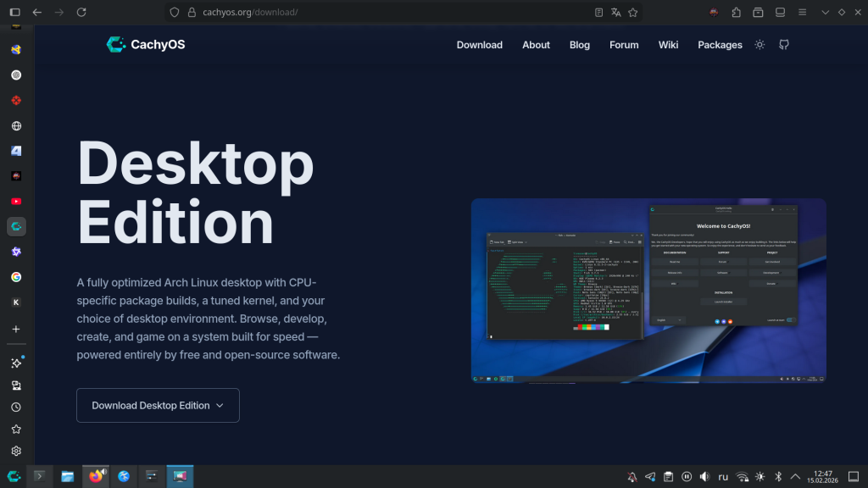Screen dimensions: 868x488
Task: Click the CachyOS desktop preview screenshot
Action: click(648, 291)
